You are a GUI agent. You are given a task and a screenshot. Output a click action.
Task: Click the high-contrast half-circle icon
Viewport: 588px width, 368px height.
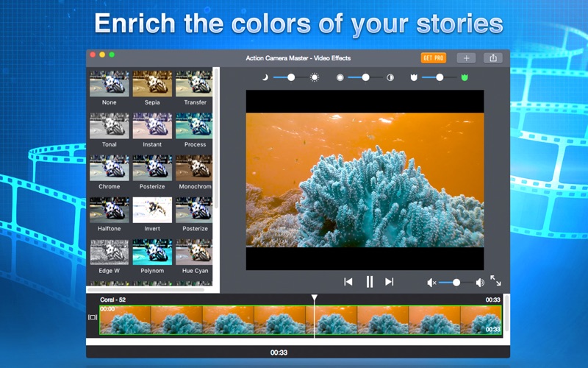pos(390,77)
